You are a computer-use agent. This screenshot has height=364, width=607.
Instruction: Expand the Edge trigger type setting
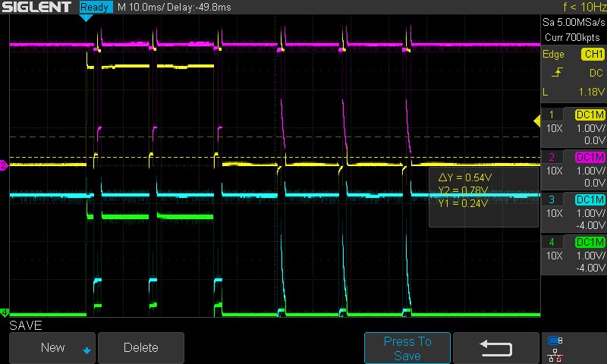point(553,55)
